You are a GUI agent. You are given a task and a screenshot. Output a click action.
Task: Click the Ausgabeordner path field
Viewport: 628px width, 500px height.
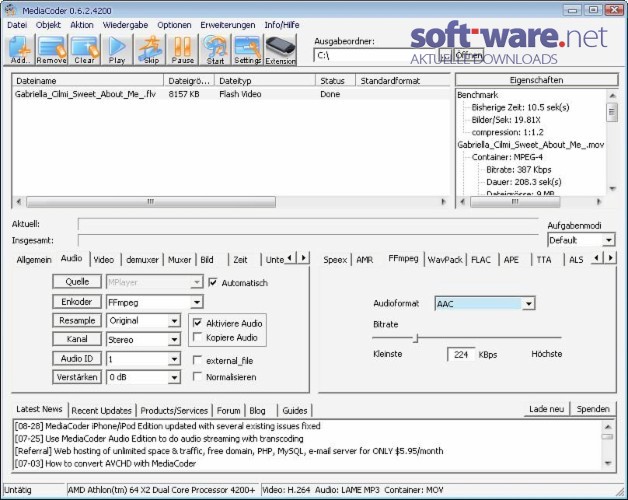click(x=376, y=55)
